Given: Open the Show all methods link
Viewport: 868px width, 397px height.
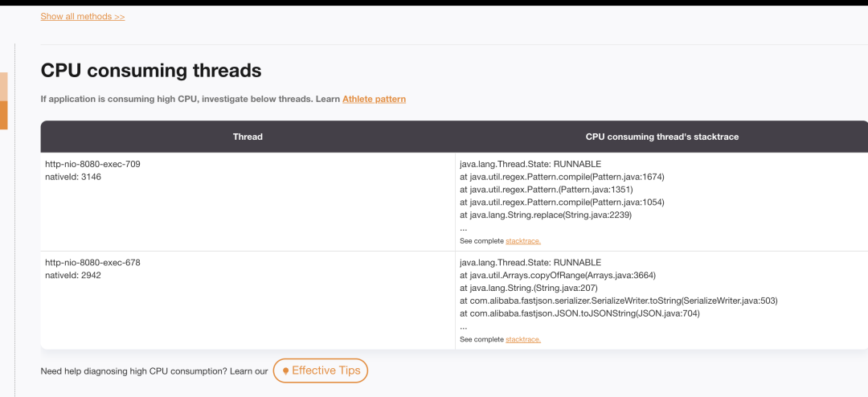Looking at the screenshot, I should coord(83,17).
